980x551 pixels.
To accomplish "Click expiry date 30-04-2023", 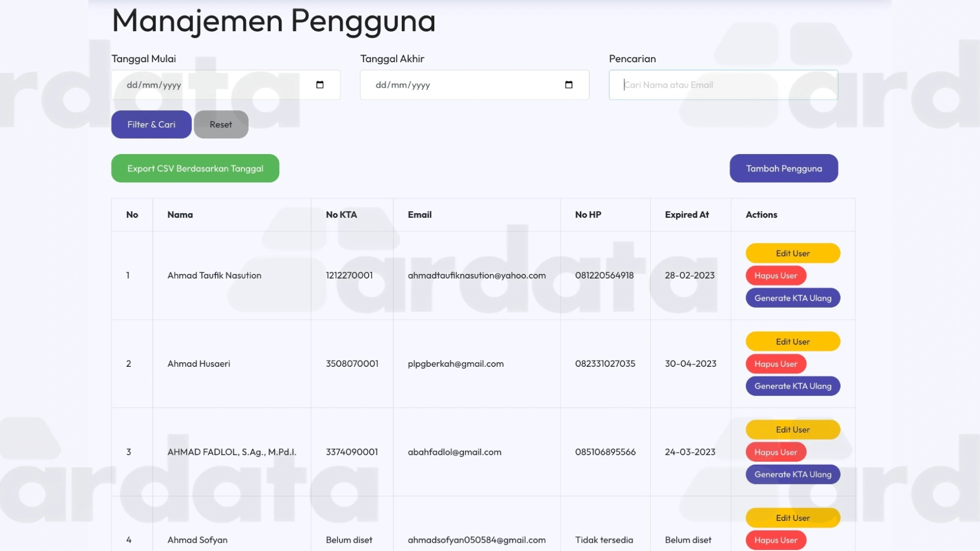I will 691,364.
